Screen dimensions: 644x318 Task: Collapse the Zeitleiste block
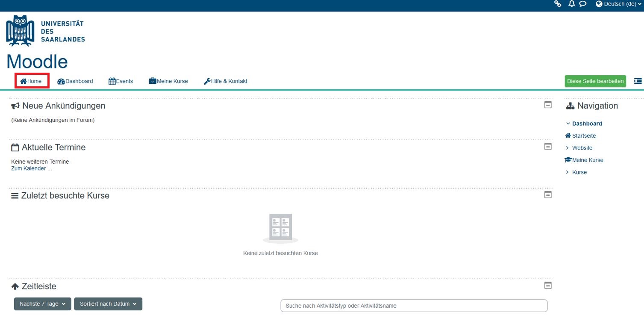pos(548,285)
